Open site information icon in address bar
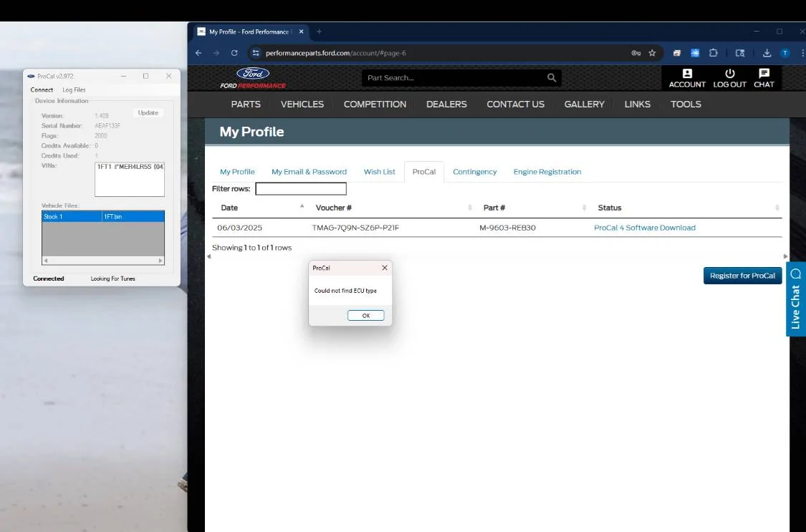Viewport: 806px width, 532px height. point(256,53)
